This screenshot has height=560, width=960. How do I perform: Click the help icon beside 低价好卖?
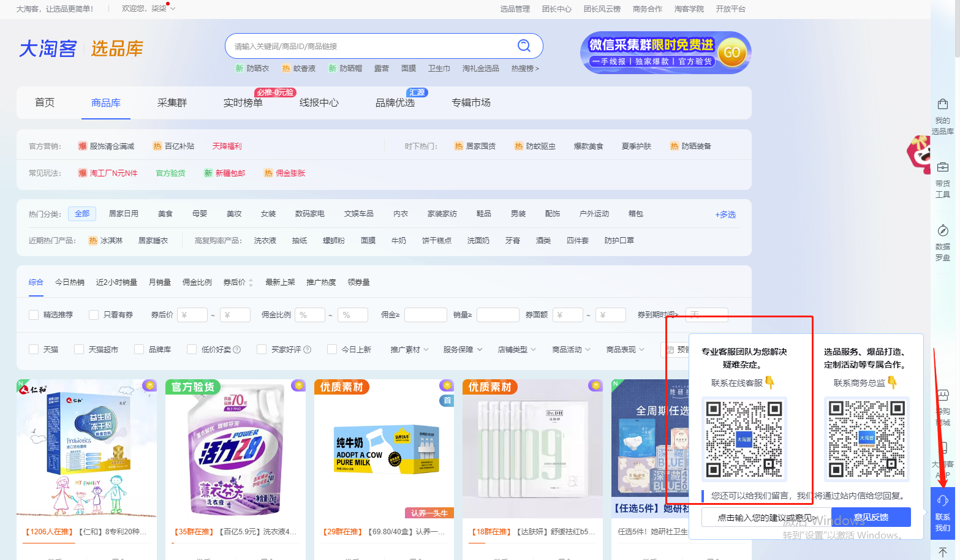point(236,350)
